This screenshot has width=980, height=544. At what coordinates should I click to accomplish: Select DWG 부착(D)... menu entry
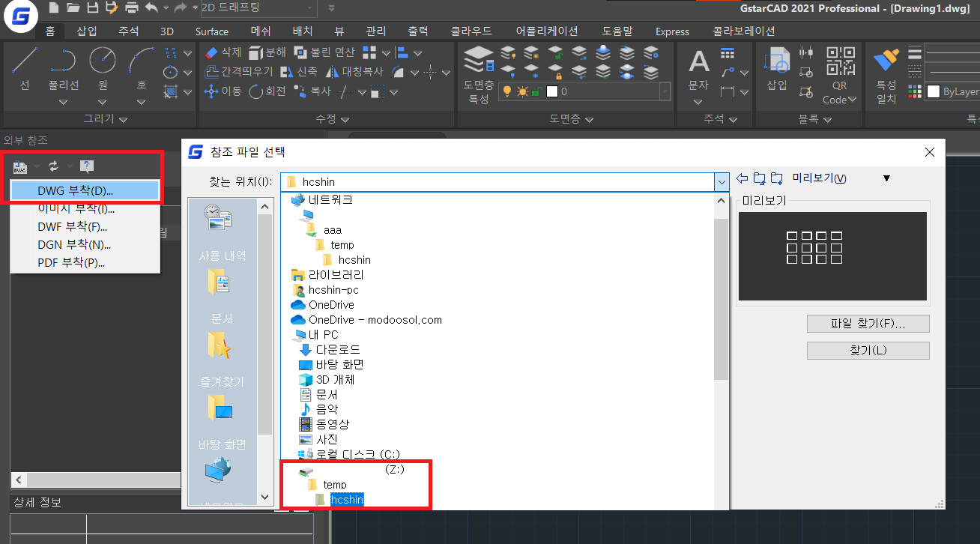coord(85,190)
